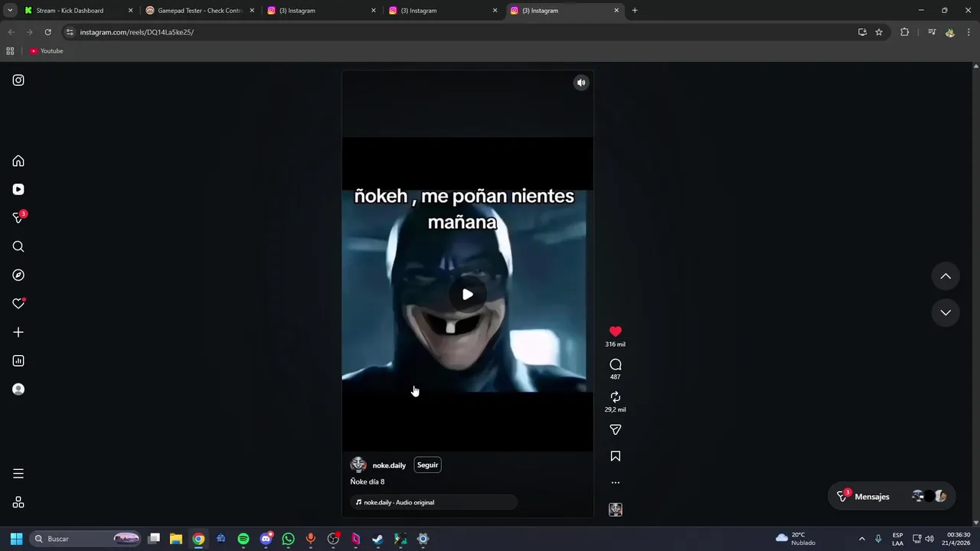Viewport: 980px width, 551px height.
Task: Open the Mensajes floating messages button
Action: [893, 497]
